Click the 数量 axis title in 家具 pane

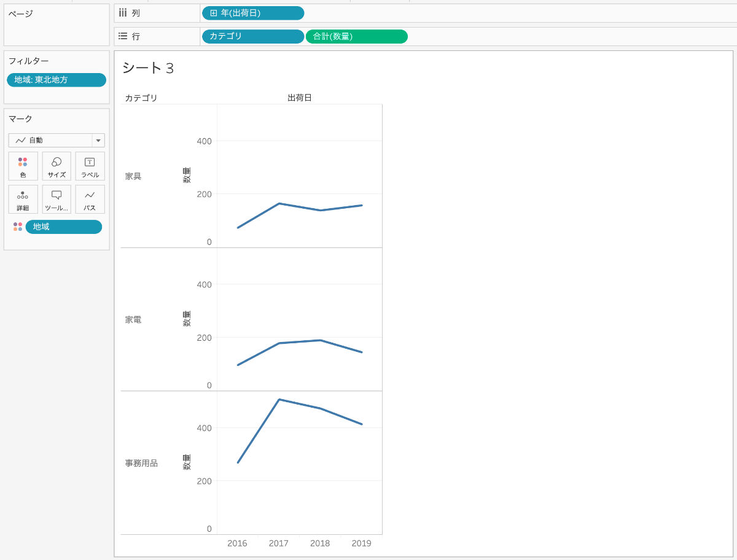(187, 175)
